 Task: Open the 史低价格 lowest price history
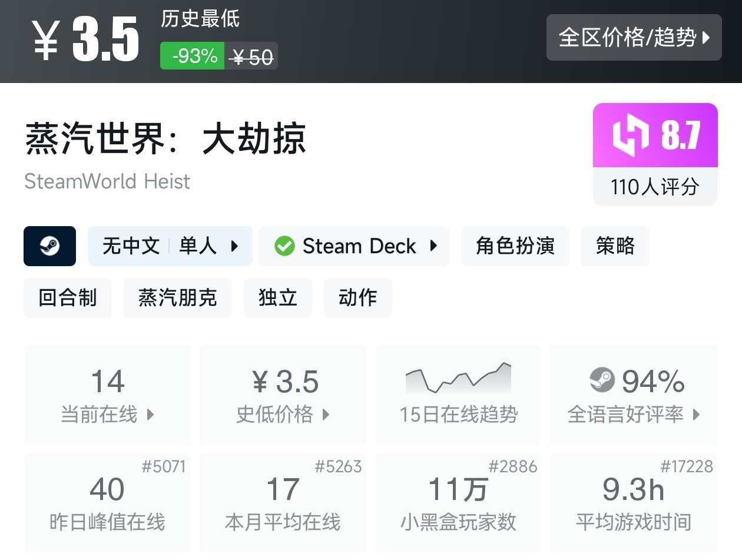pos(283,395)
